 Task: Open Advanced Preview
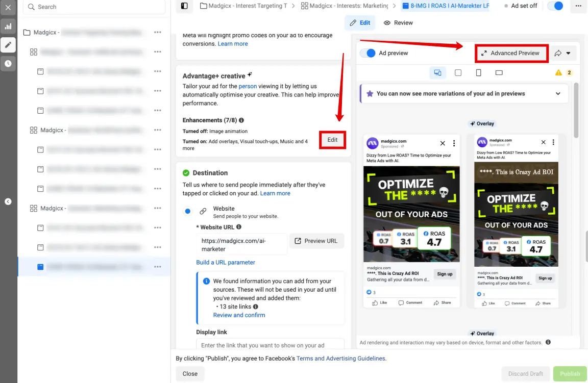coord(511,53)
